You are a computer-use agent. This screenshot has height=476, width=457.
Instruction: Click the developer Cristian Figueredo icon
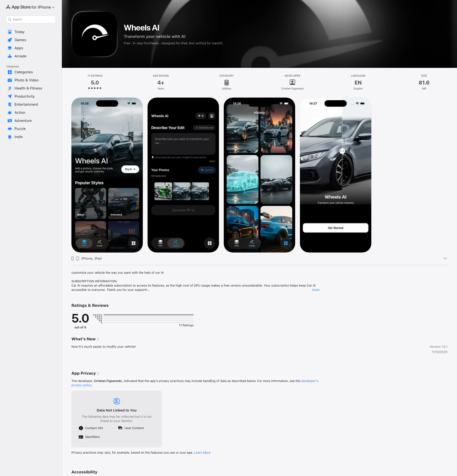[292, 82]
